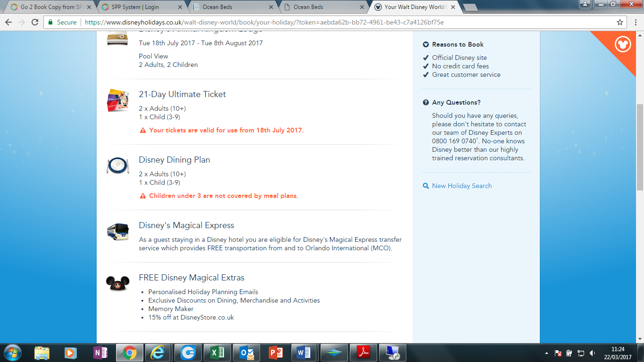Click the Memory Maker list item
This screenshot has height=362, width=644.
click(x=171, y=309)
